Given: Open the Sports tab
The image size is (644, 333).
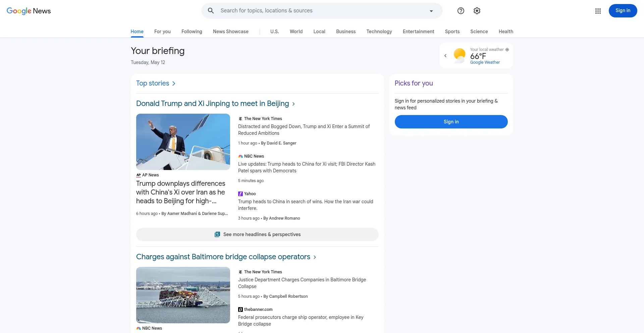Looking at the screenshot, I should [x=452, y=32].
